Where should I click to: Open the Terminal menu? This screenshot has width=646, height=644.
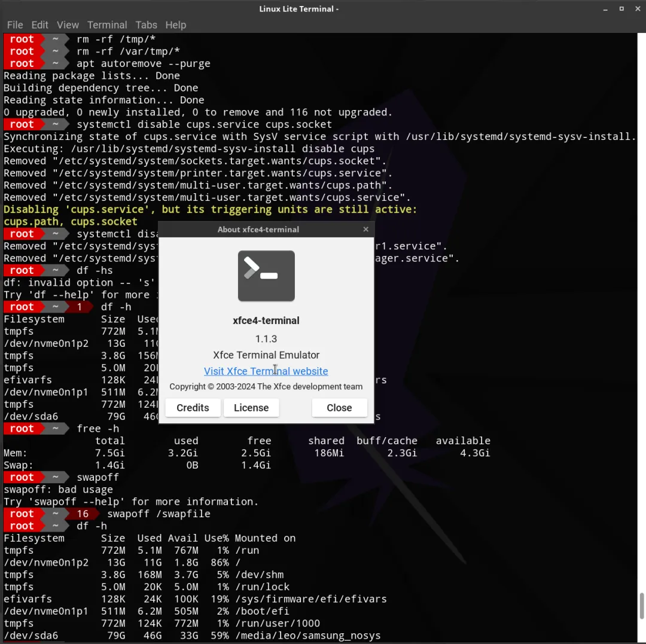pyautogui.click(x=107, y=25)
